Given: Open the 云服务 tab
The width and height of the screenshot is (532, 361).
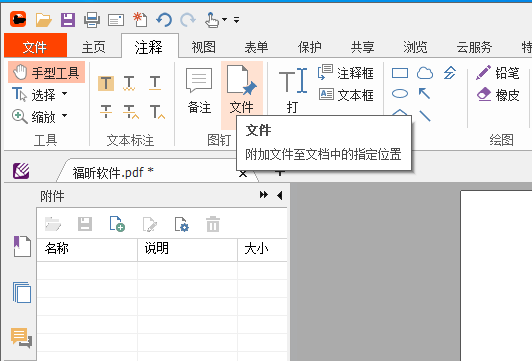Looking at the screenshot, I should 474,47.
